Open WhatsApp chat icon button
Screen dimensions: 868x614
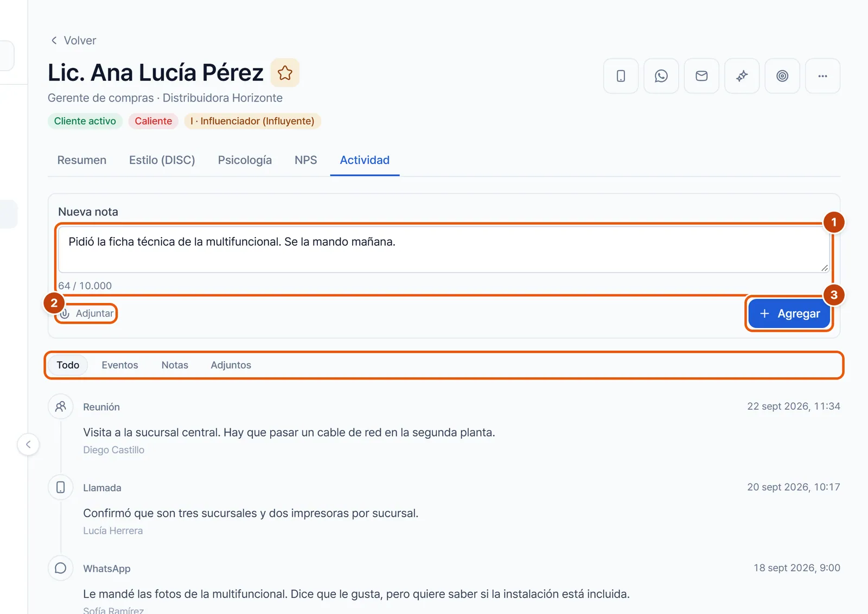661,76
